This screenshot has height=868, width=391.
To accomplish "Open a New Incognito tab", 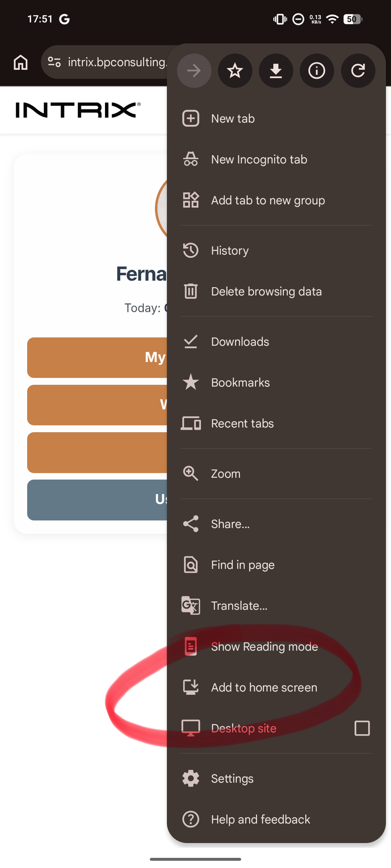I will pyautogui.click(x=259, y=160).
